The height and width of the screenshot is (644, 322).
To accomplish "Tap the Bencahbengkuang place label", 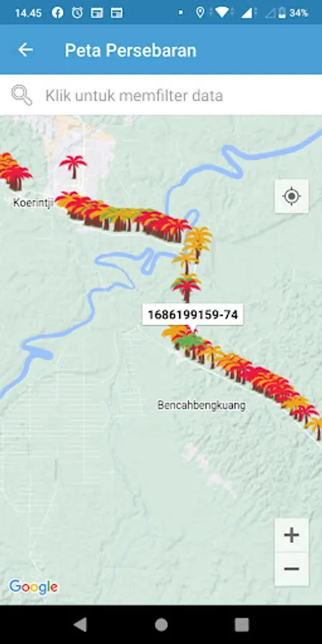I will [202, 406].
